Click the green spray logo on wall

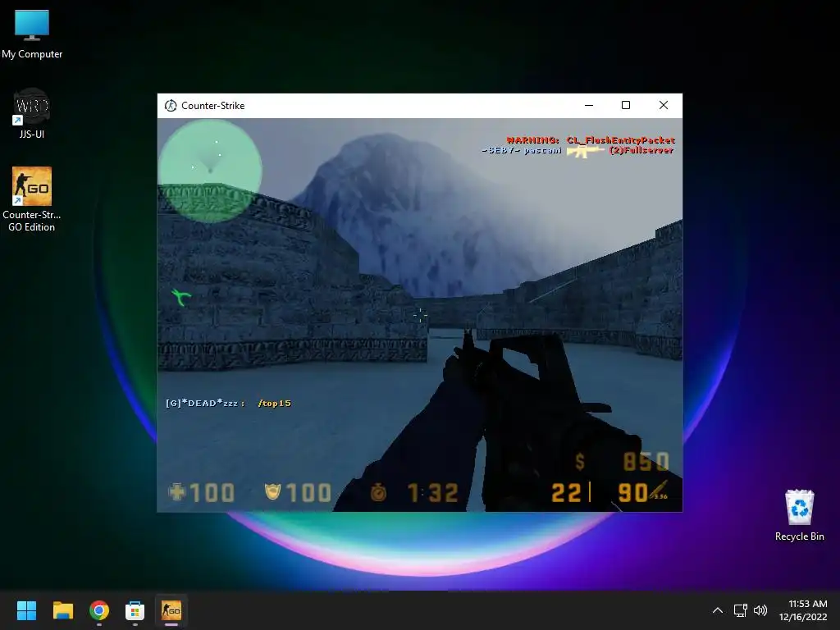coord(181,297)
